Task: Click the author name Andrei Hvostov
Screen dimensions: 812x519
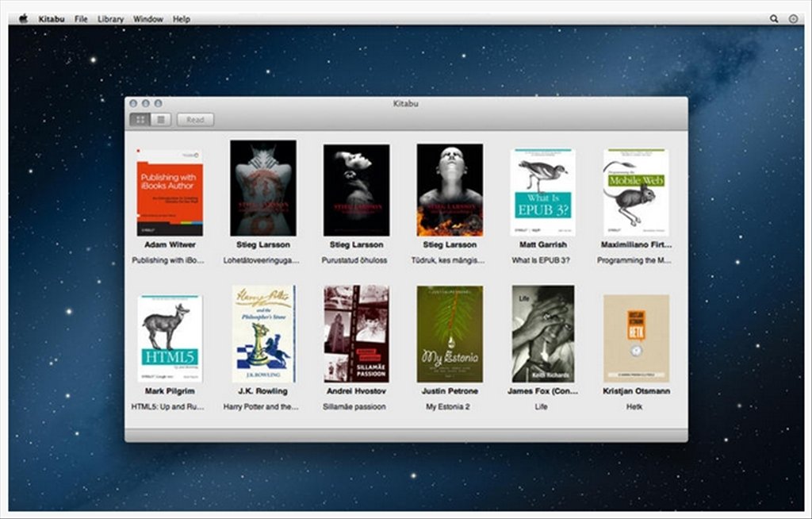Action: point(356,391)
